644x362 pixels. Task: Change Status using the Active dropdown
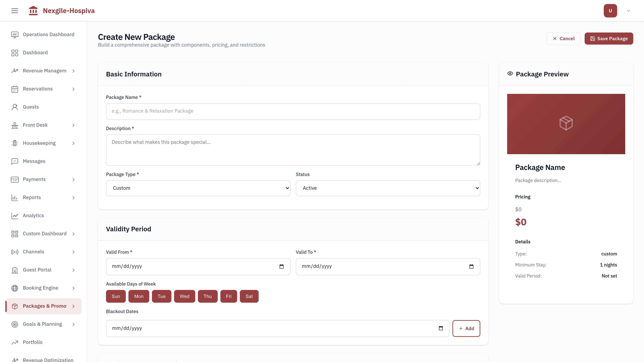pyautogui.click(x=388, y=188)
